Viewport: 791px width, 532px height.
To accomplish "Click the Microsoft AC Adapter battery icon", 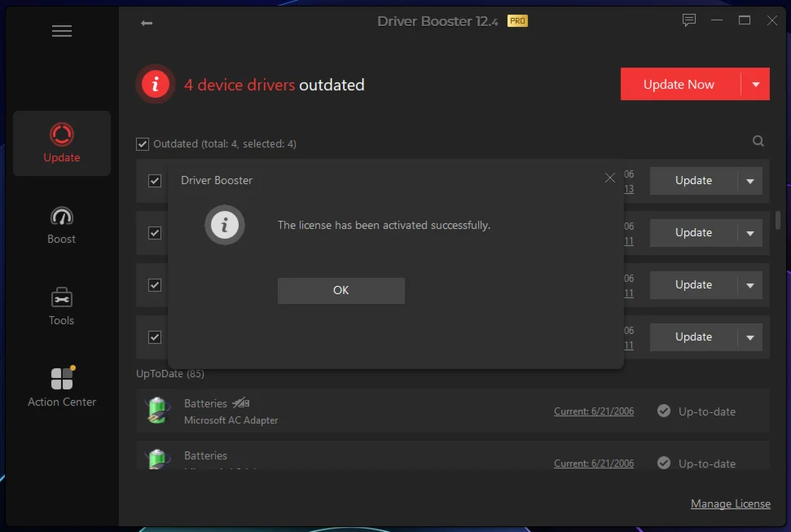I will [x=157, y=411].
